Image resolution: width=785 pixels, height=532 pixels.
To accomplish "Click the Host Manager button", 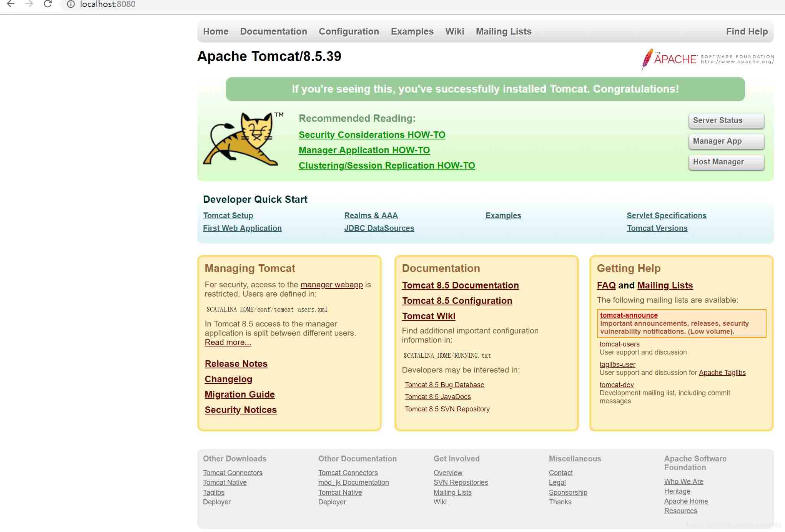I will click(x=726, y=162).
